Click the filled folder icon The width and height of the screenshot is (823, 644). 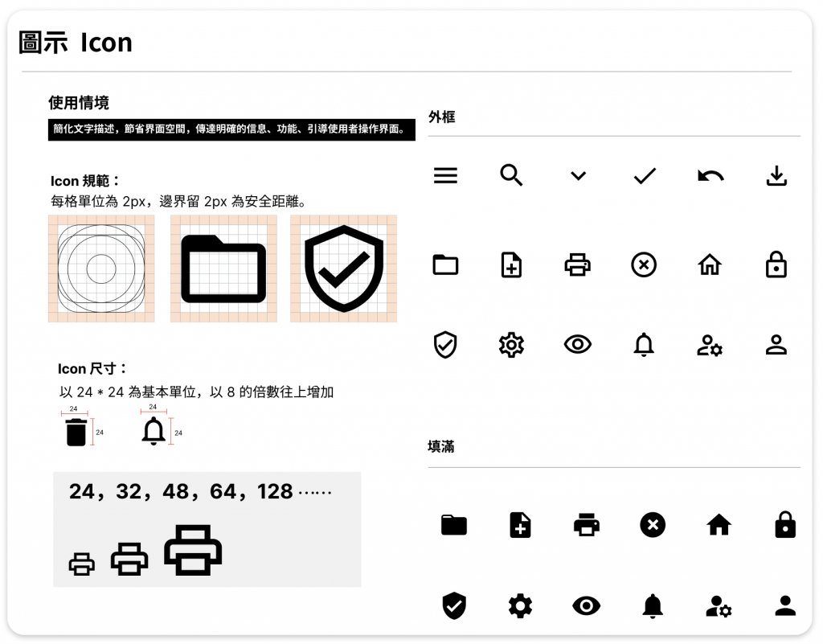click(454, 525)
